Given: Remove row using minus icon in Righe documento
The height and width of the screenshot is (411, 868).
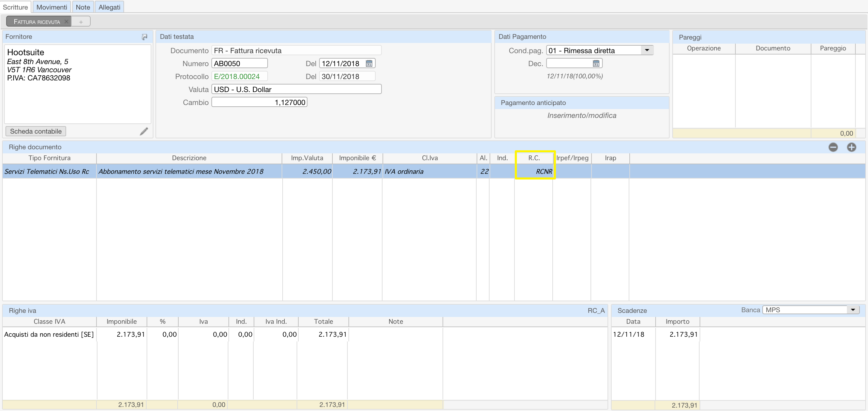Looking at the screenshot, I should (833, 147).
